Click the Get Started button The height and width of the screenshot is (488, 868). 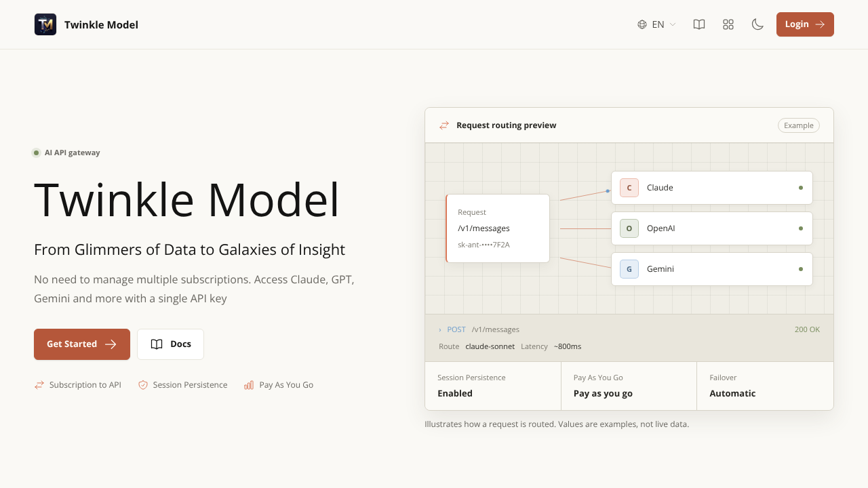coord(82,344)
